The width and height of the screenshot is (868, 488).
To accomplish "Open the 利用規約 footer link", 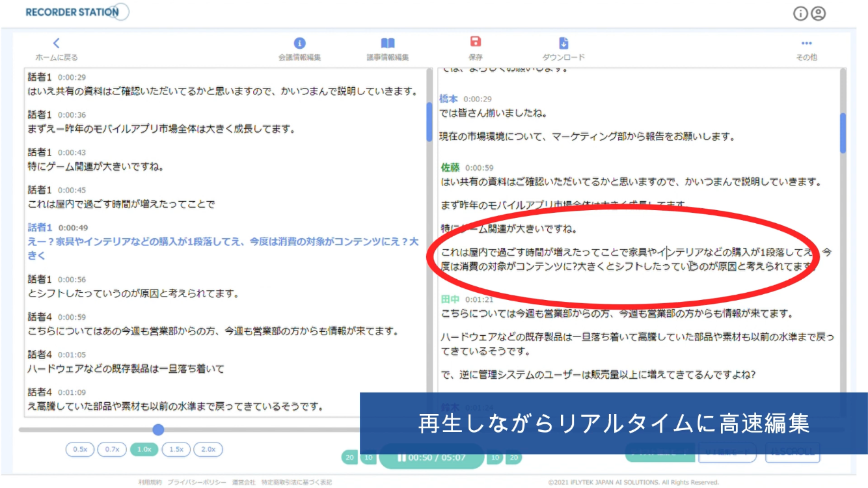I will click(x=150, y=482).
